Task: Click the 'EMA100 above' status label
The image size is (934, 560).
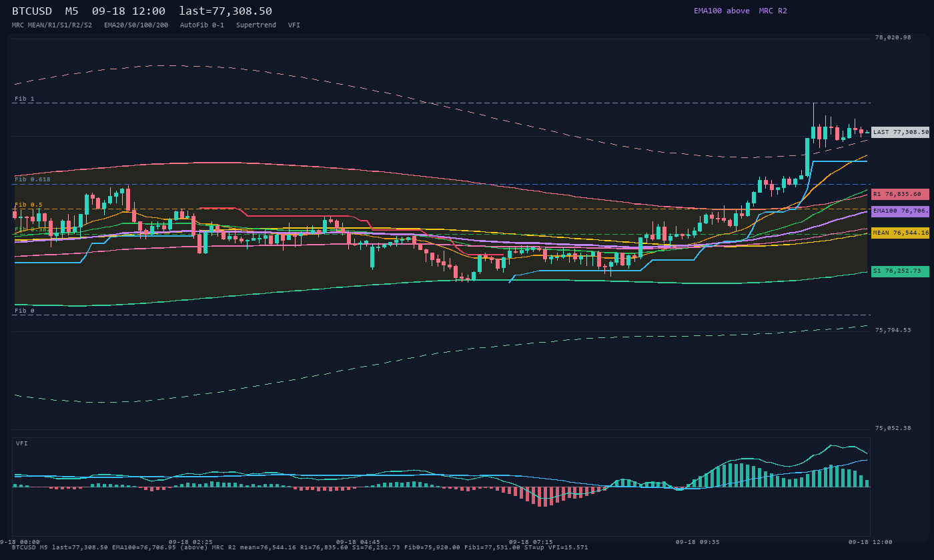Action: [722, 11]
